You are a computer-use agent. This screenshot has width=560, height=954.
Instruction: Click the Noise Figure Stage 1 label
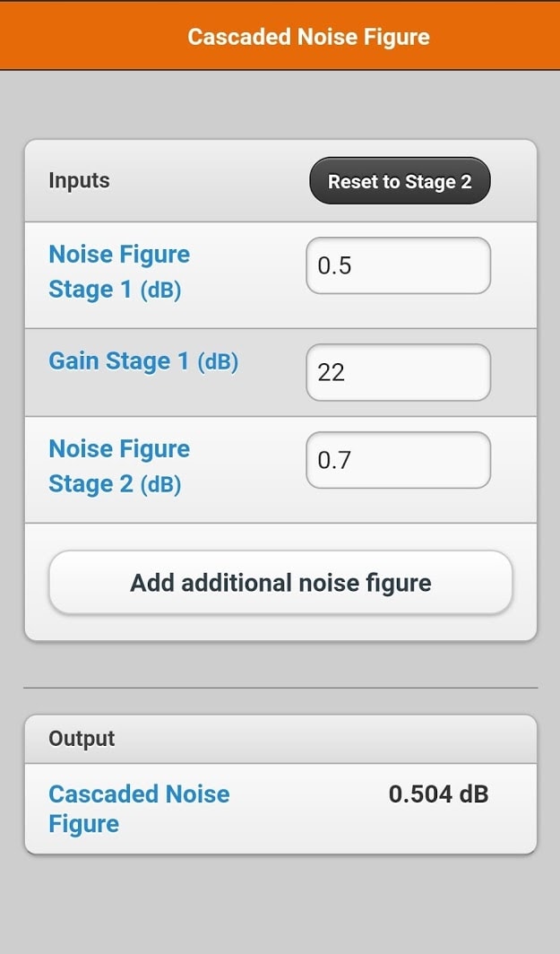tap(119, 272)
